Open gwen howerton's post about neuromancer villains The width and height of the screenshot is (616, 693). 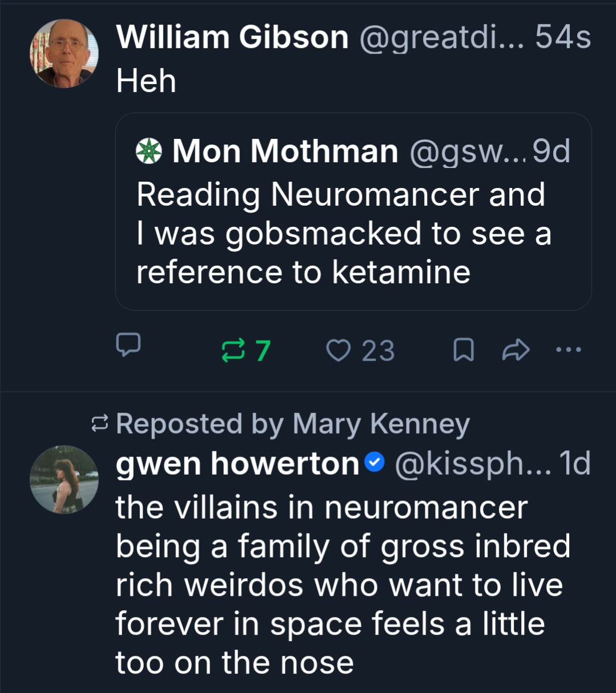343,584
